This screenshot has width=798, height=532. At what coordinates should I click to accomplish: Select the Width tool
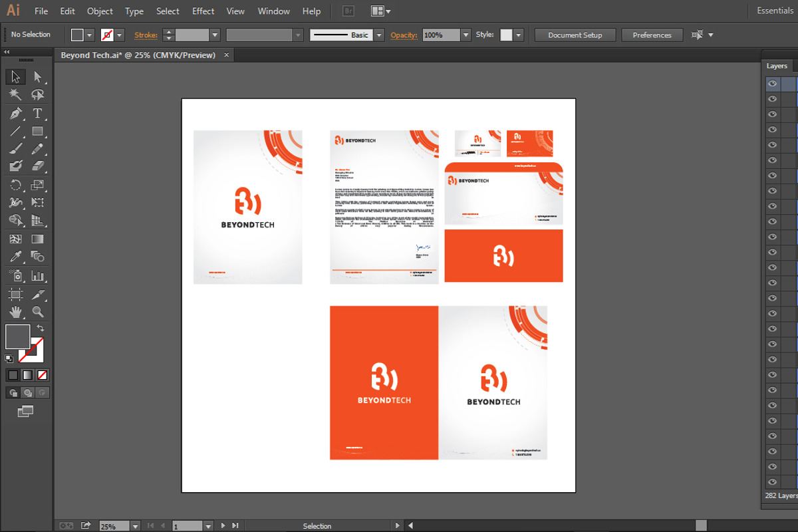click(x=15, y=202)
